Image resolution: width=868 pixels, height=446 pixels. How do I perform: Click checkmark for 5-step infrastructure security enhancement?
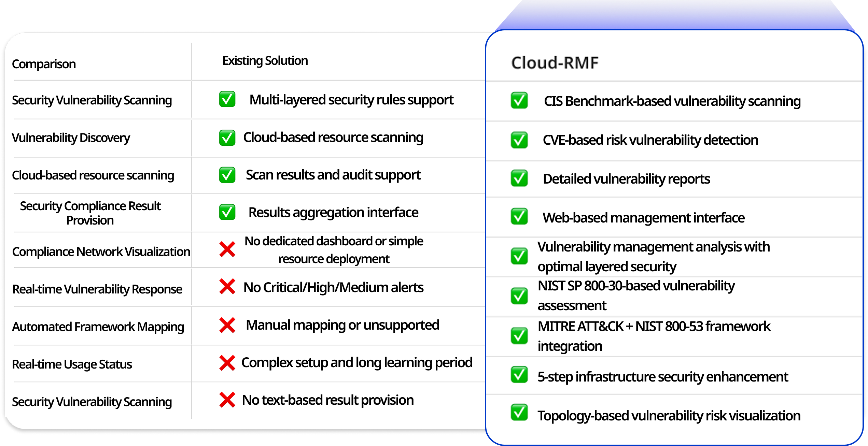tap(519, 375)
